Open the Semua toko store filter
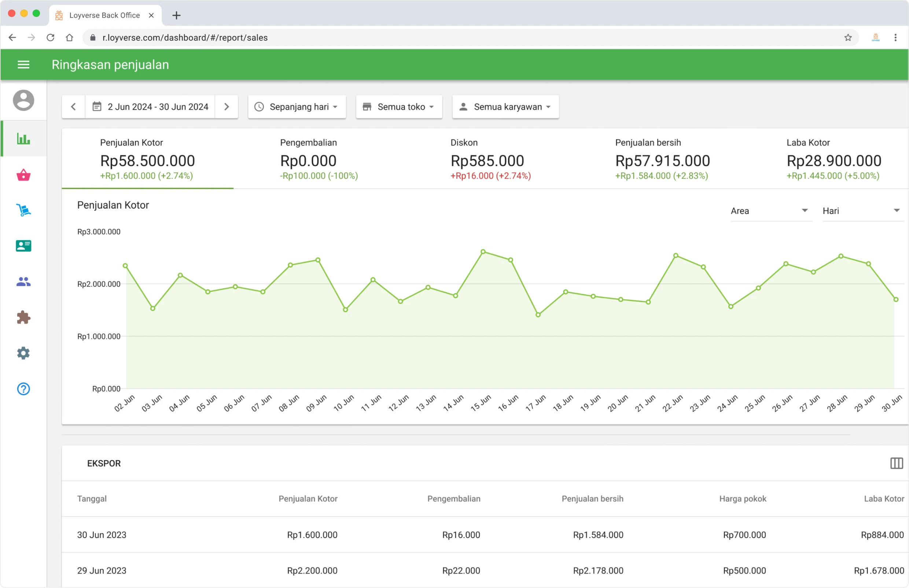Screen dimensions: 909x588 398,107
